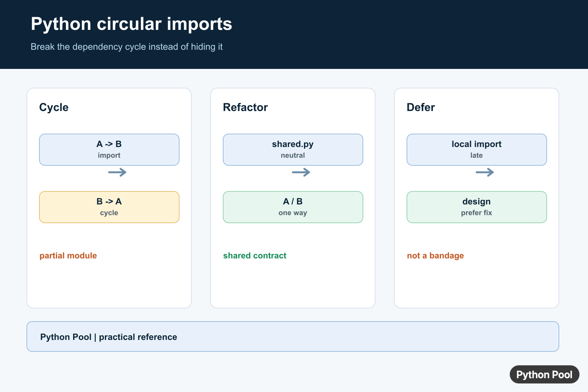Click the arrow icon in the Cycle card
588x392 pixels.
(117, 172)
